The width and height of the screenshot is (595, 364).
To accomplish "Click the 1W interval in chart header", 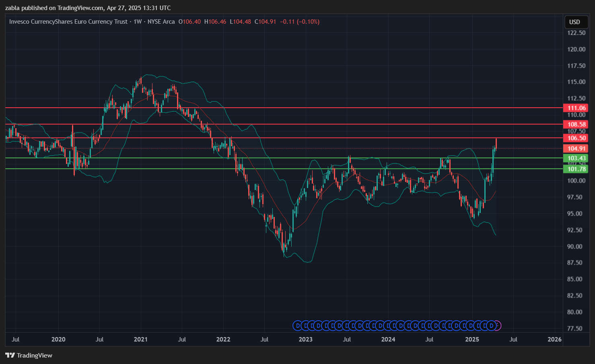I will pos(138,22).
